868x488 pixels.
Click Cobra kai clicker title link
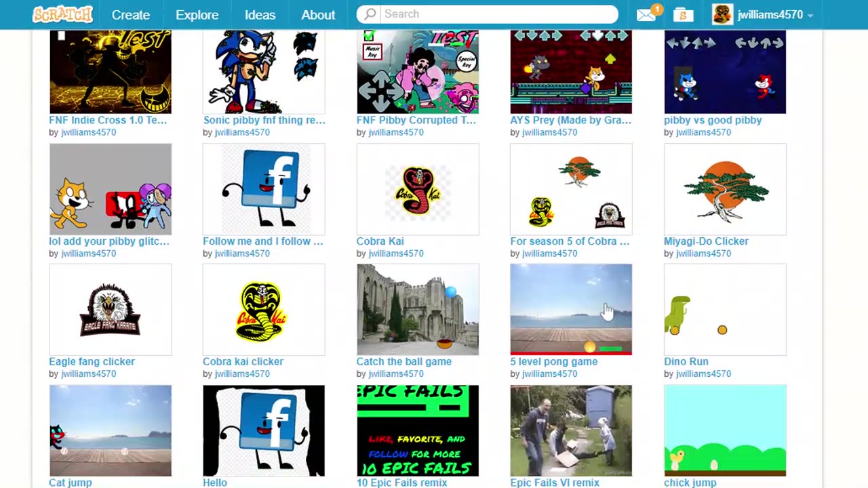[x=243, y=362]
